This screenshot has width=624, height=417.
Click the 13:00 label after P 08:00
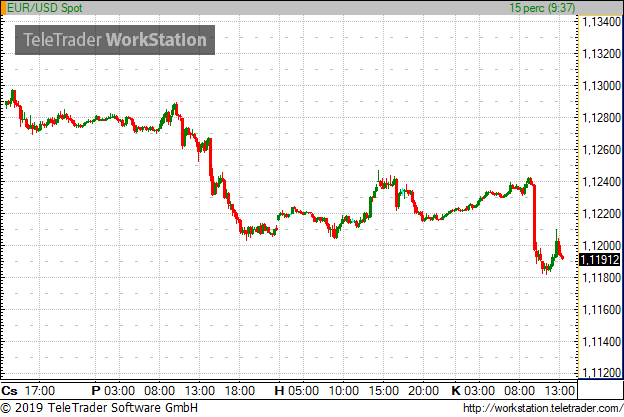[199, 391]
